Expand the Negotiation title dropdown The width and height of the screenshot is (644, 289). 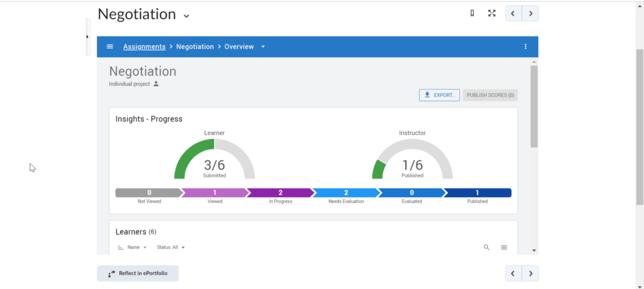(186, 15)
